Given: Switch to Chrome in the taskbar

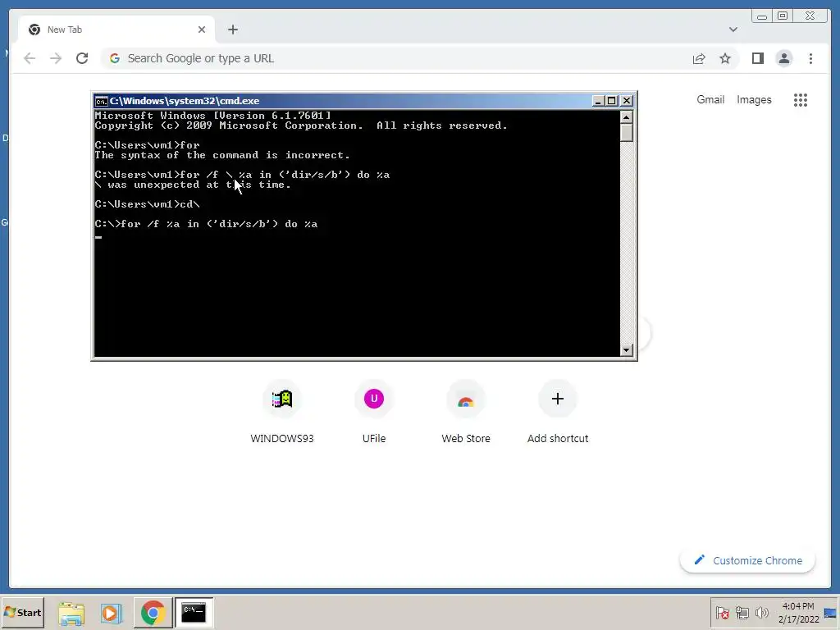Looking at the screenshot, I should [153, 613].
